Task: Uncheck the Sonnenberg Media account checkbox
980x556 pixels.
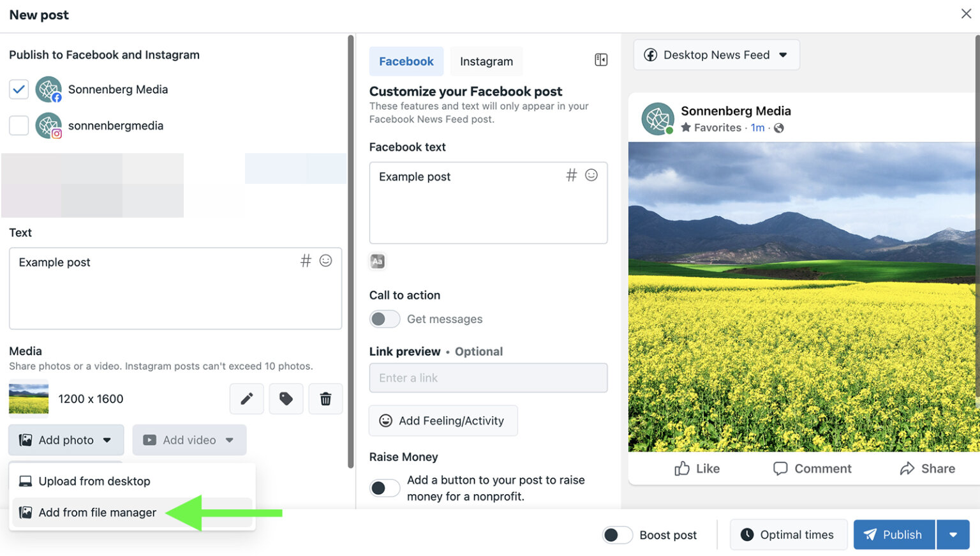Action: [x=19, y=89]
